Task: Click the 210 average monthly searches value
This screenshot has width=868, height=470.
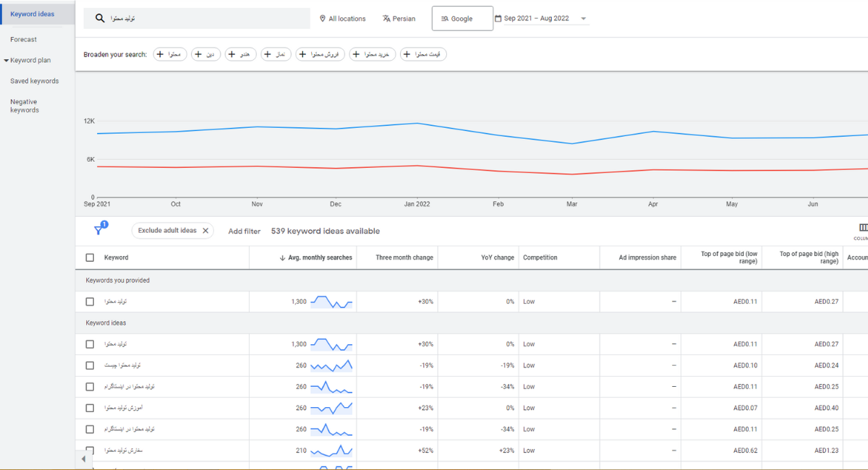Action: (x=301, y=450)
